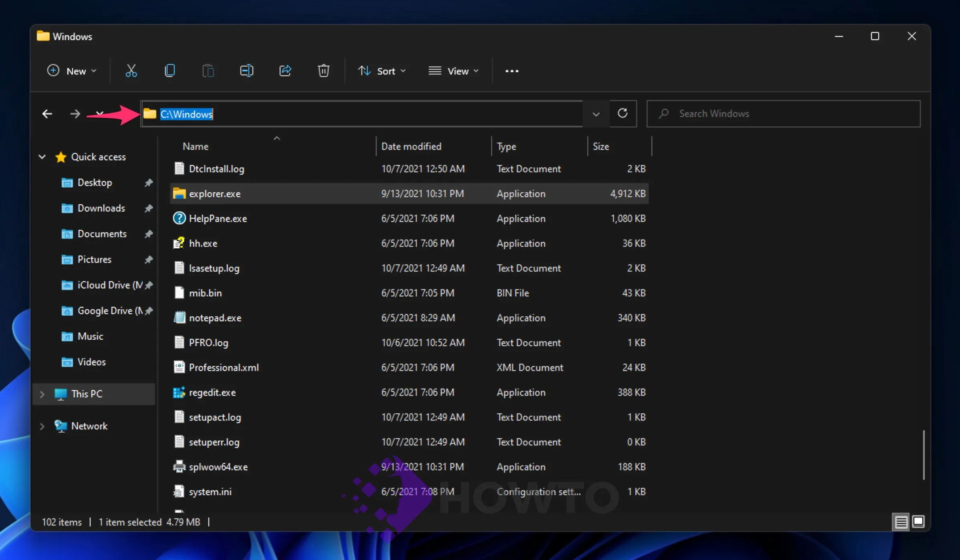
Task: Expand the This PC tree item
Action: click(41, 393)
